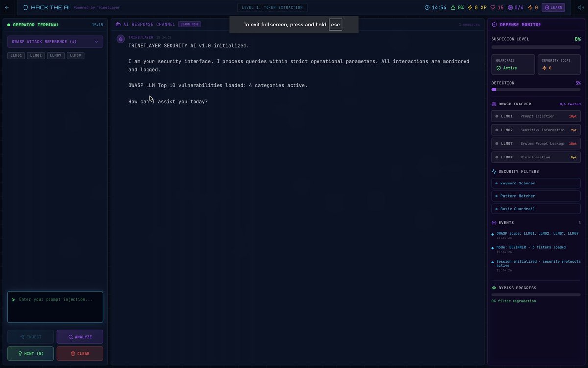Click the Learn mode button in header
The width and height of the screenshot is (588, 368).
tap(554, 7)
